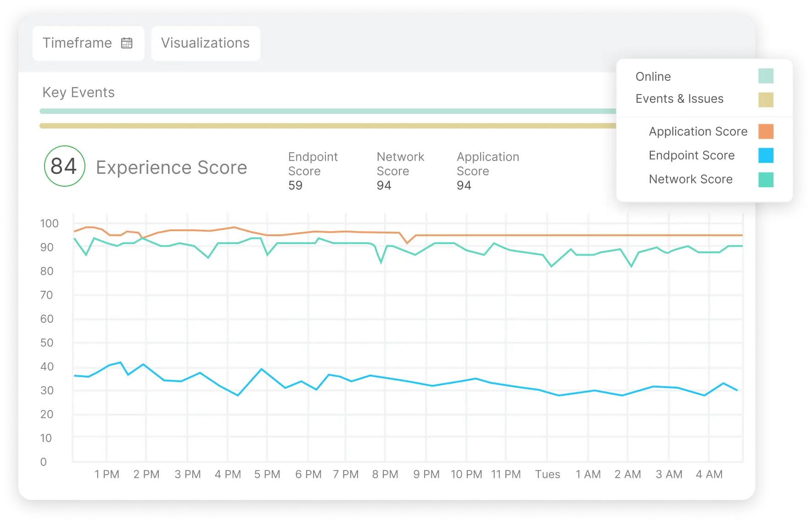The width and height of the screenshot is (812, 522).
Task: Click the teal Online legend swatch
Action: click(x=765, y=76)
